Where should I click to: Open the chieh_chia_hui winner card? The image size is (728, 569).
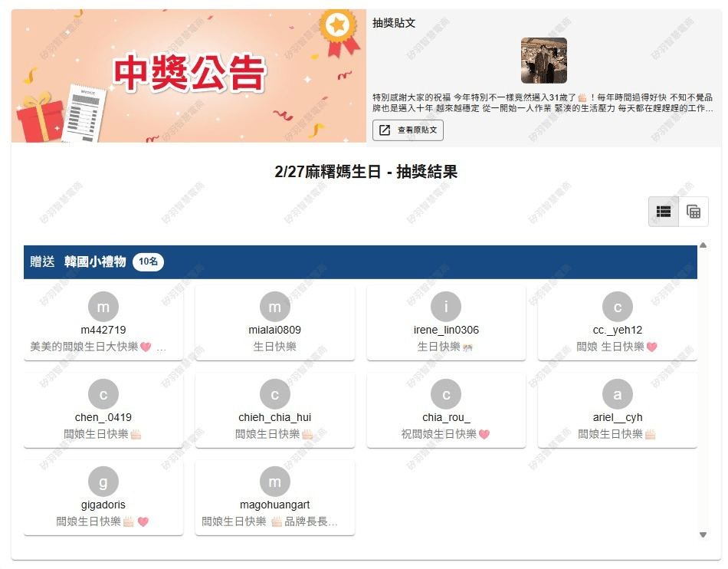pyautogui.click(x=275, y=410)
